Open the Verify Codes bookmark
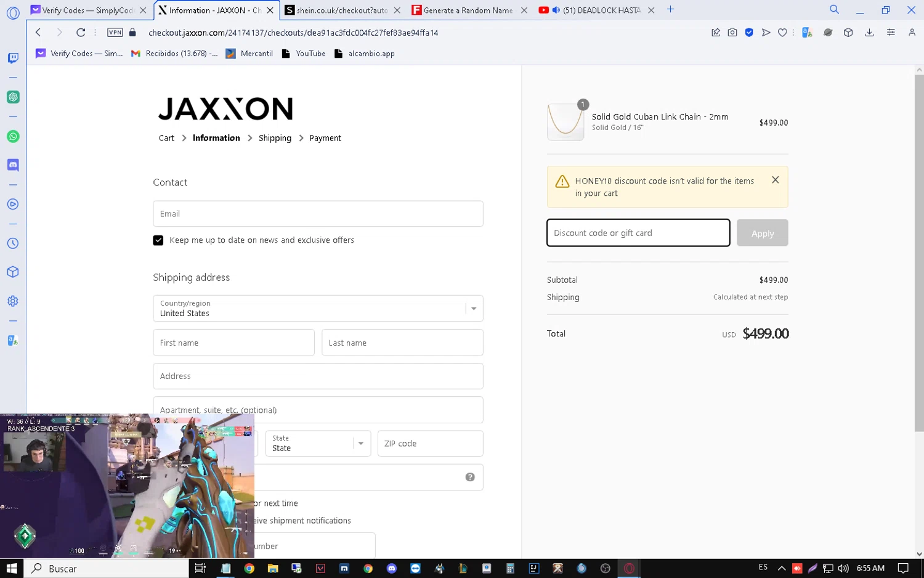Image resolution: width=924 pixels, height=578 pixels. [79, 54]
